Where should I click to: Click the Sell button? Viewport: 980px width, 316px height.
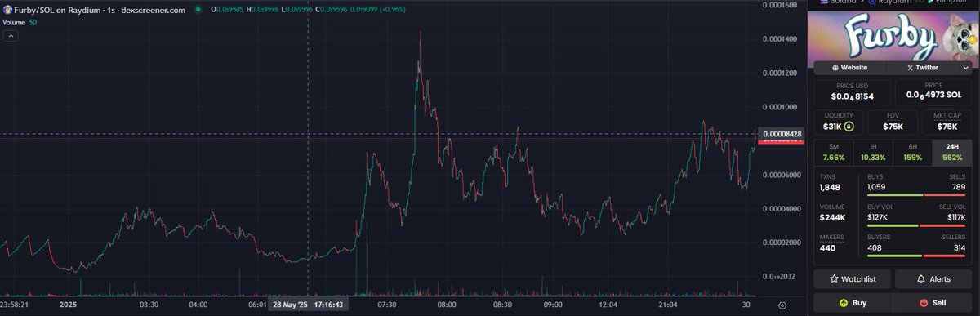click(x=933, y=303)
